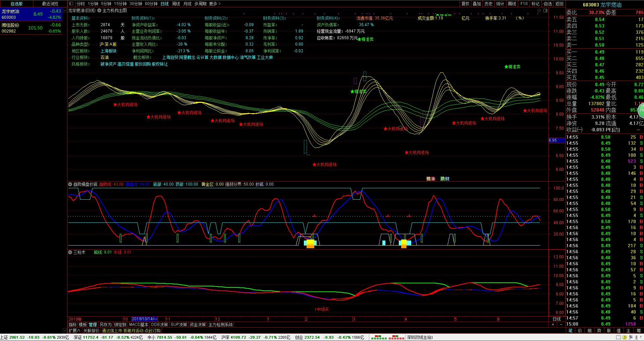This screenshot has height=341, width=644.
Task: Switch to the 最近浏览 tab
Action: click(50, 4)
